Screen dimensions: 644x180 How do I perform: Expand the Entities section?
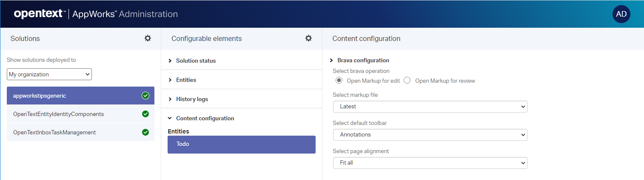coord(186,80)
